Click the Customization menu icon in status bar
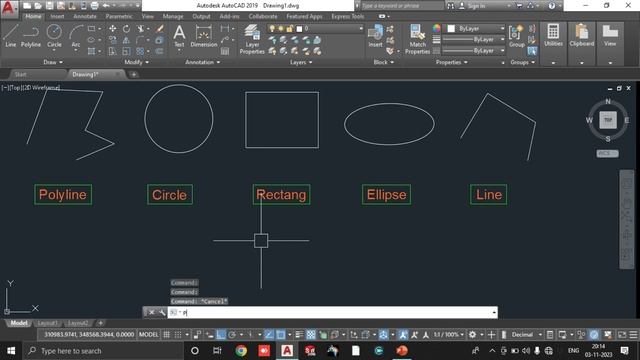Image resolution: width=640 pixels, height=360 pixels. tap(633, 335)
